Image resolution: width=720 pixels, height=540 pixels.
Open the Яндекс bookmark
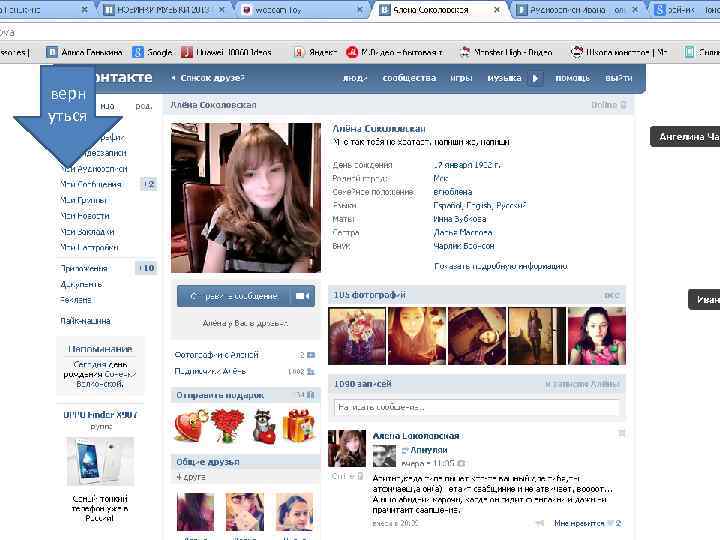tap(316, 52)
